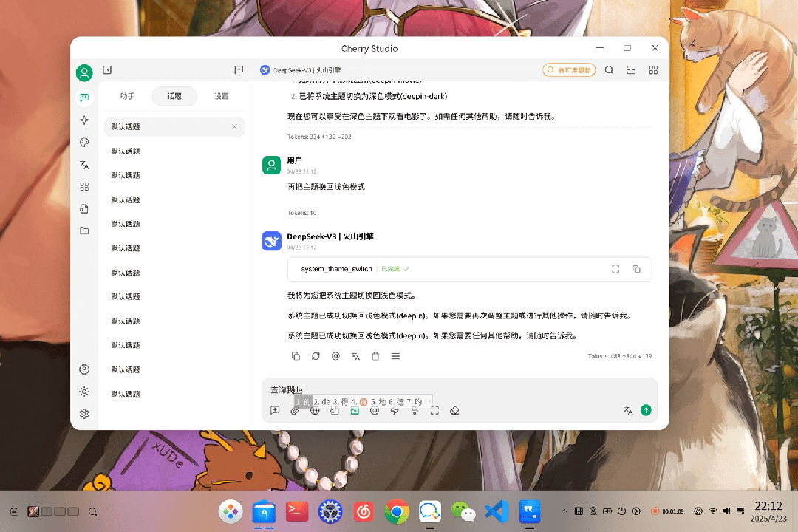Screen dimensions: 798x532
Task: Open the 22:12 clock calendar
Action: (768, 511)
